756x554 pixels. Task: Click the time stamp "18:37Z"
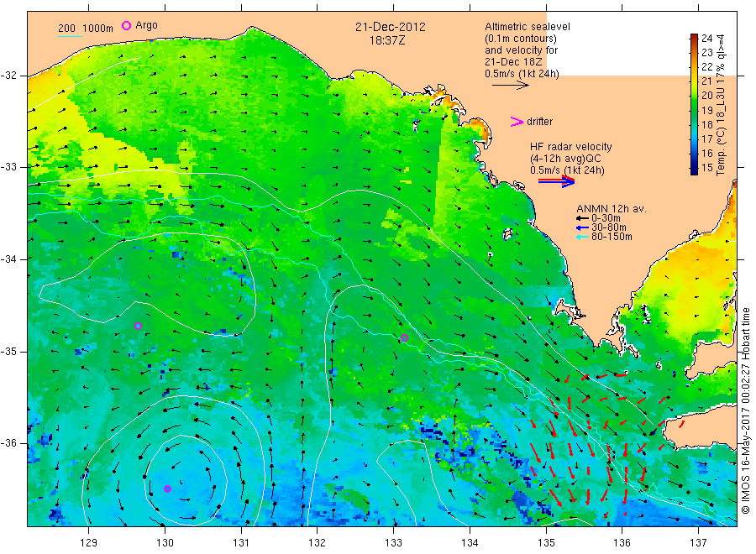(x=387, y=40)
